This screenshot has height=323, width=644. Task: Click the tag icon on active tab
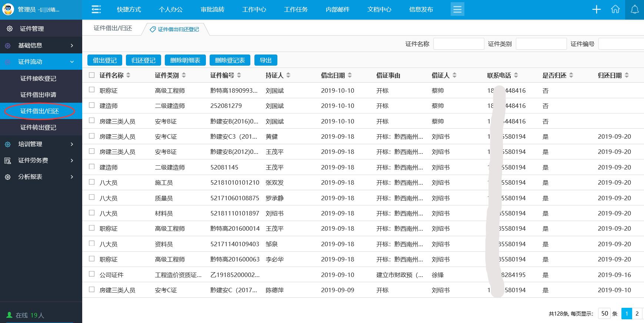[x=153, y=29]
